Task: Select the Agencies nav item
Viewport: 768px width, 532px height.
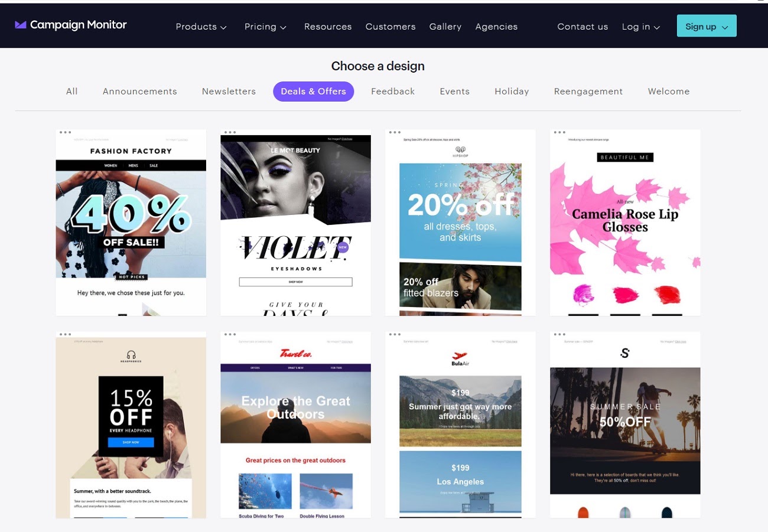Action: point(496,27)
